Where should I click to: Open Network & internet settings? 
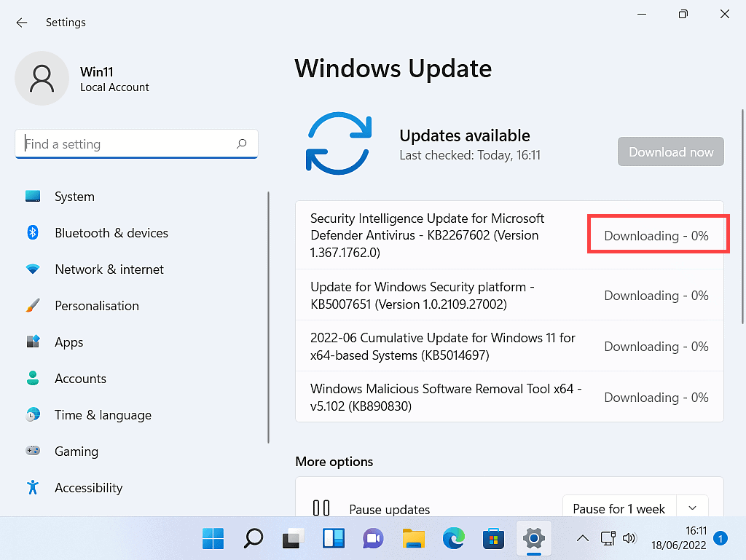tap(109, 269)
